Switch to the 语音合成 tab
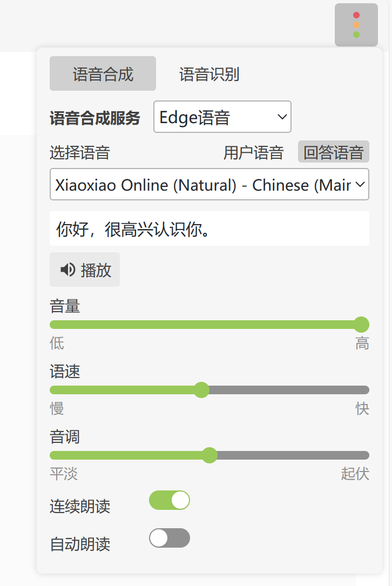 pyautogui.click(x=103, y=73)
